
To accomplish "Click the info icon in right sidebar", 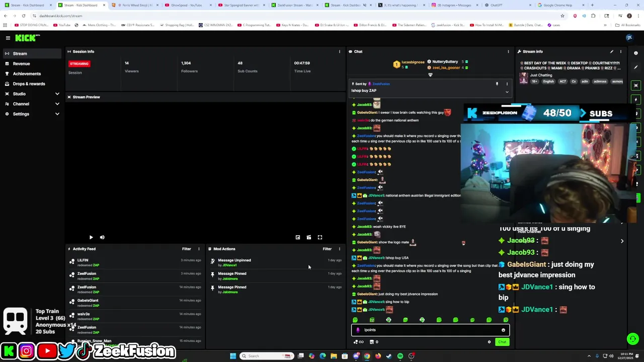I will coord(636,53).
